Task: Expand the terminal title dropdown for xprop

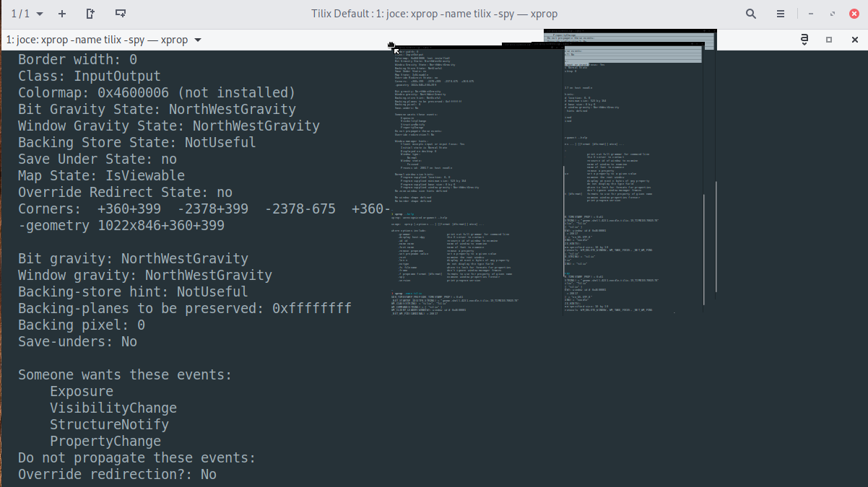Action: (198, 40)
